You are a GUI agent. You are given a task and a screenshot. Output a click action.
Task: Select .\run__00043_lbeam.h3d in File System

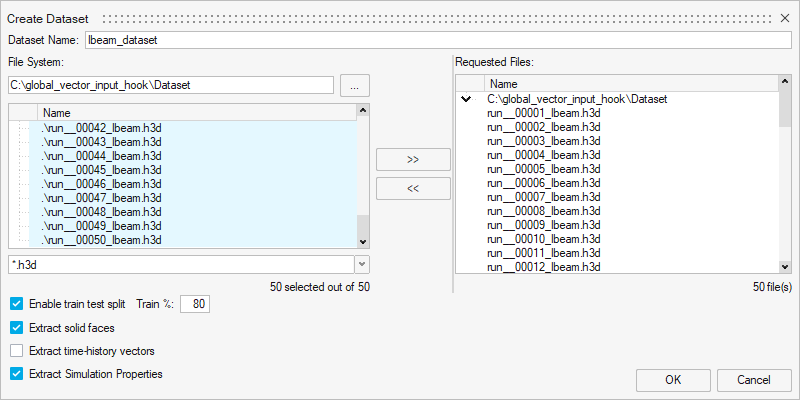[102, 142]
